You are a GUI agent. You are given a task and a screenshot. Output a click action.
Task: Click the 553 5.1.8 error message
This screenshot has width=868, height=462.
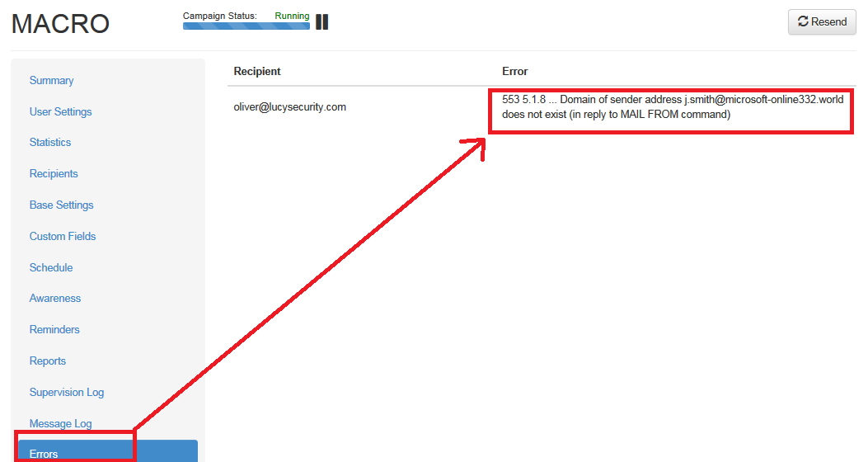pyautogui.click(x=673, y=107)
